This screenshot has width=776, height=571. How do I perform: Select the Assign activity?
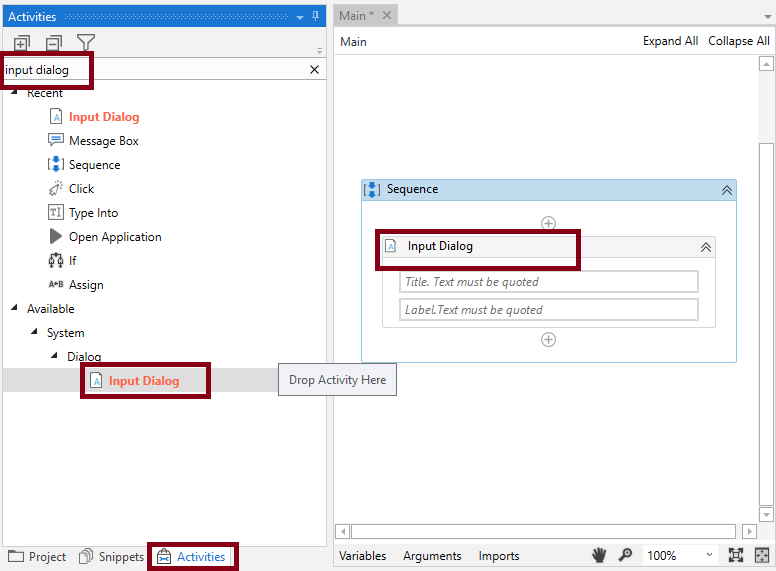tap(86, 285)
